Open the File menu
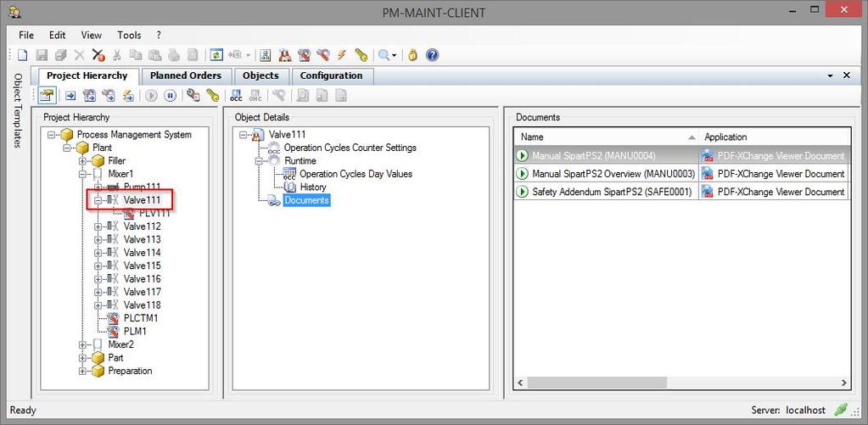 coord(26,35)
